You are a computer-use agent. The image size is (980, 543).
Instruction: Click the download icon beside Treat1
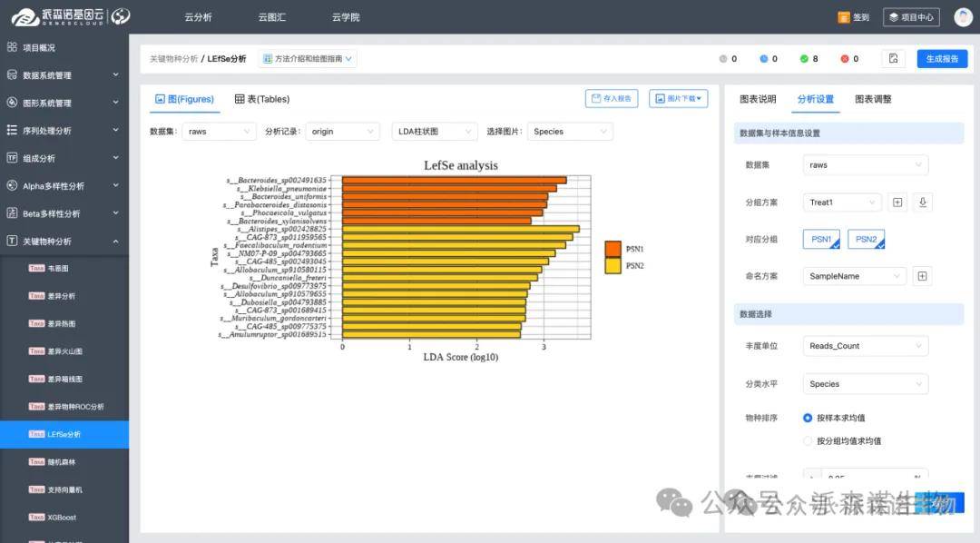coord(923,202)
